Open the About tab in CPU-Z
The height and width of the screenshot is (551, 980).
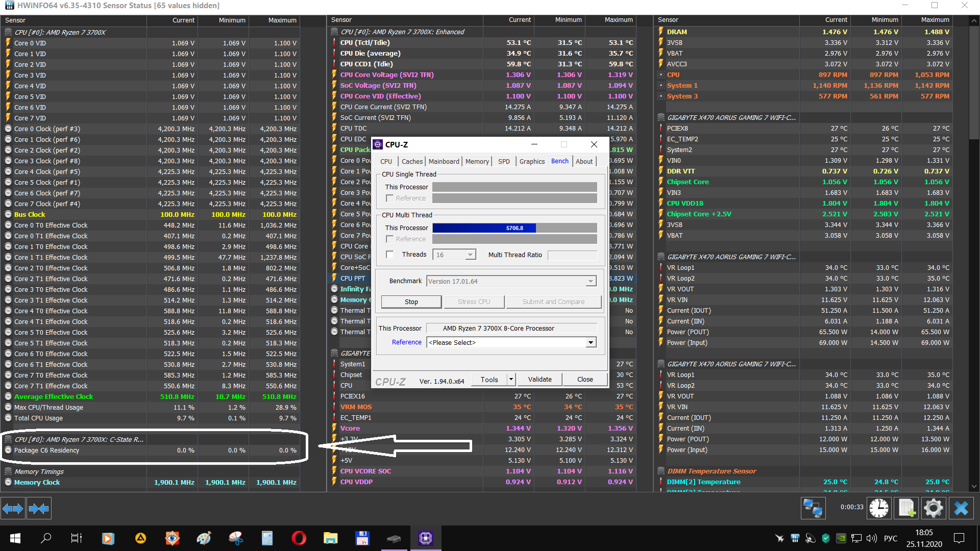click(584, 161)
